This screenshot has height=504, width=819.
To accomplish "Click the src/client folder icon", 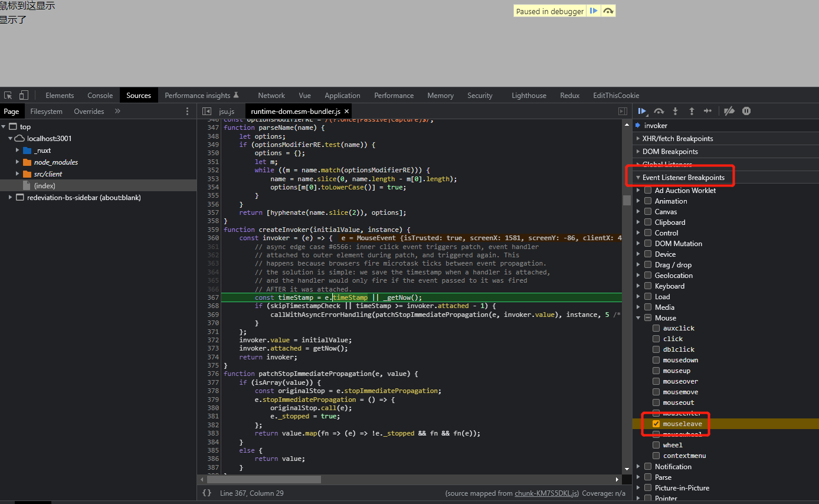I will 27,174.
